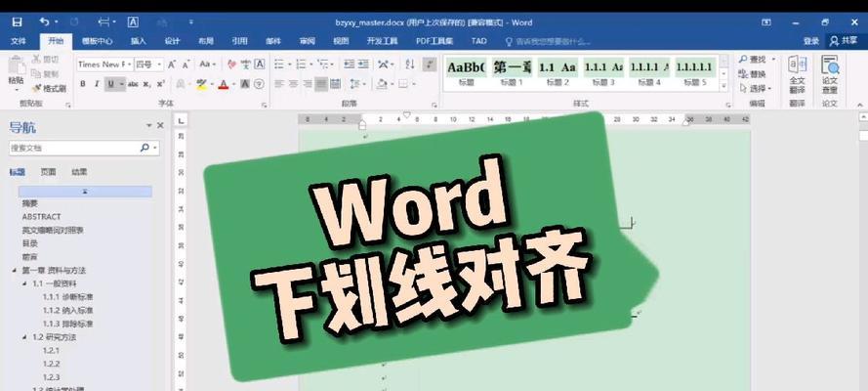Screen dimensions: 868x391
Task: Open the Change Case Aa dropdown
Action: [208, 65]
